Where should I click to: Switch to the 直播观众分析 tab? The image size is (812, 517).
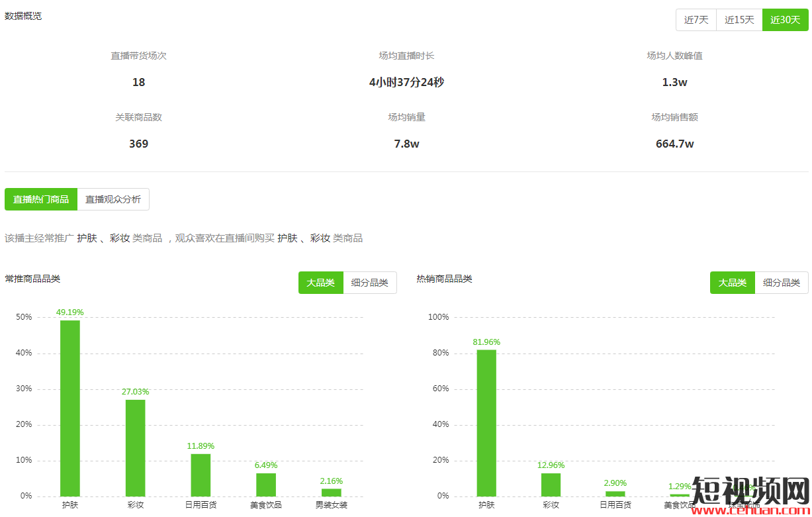pyautogui.click(x=113, y=199)
